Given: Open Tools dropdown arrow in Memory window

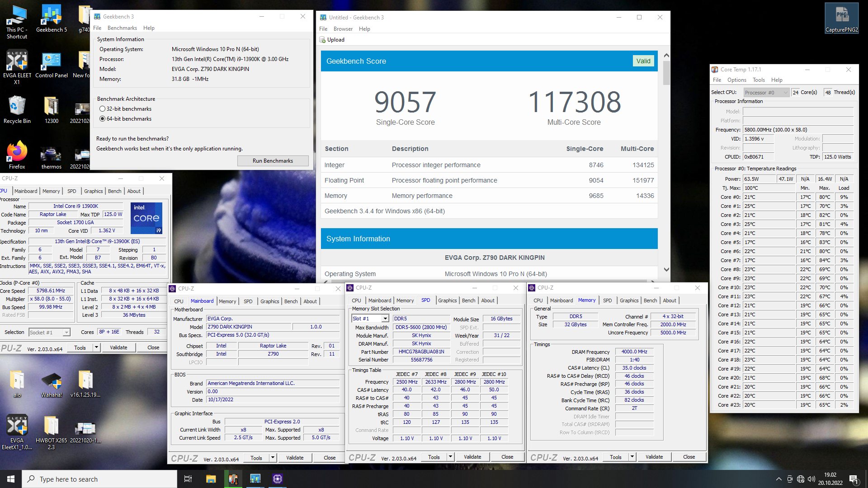Looking at the screenshot, I should tap(632, 457).
